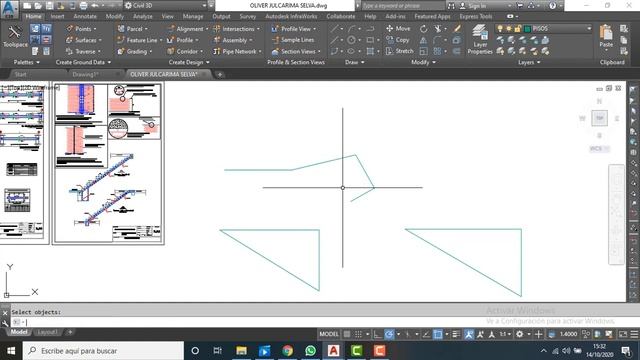Image resolution: width=640 pixels, height=360 pixels.
Task: Toggle polar tracking in status bar
Action: (389, 334)
